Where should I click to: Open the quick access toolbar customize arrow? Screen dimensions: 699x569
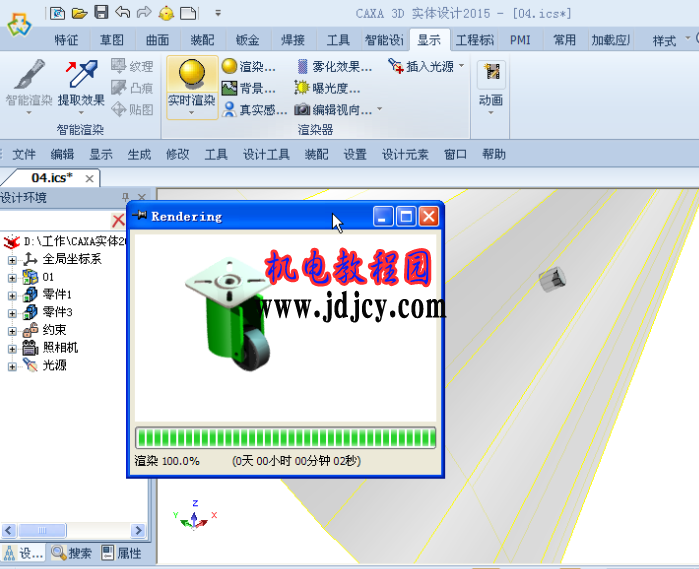(218, 13)
